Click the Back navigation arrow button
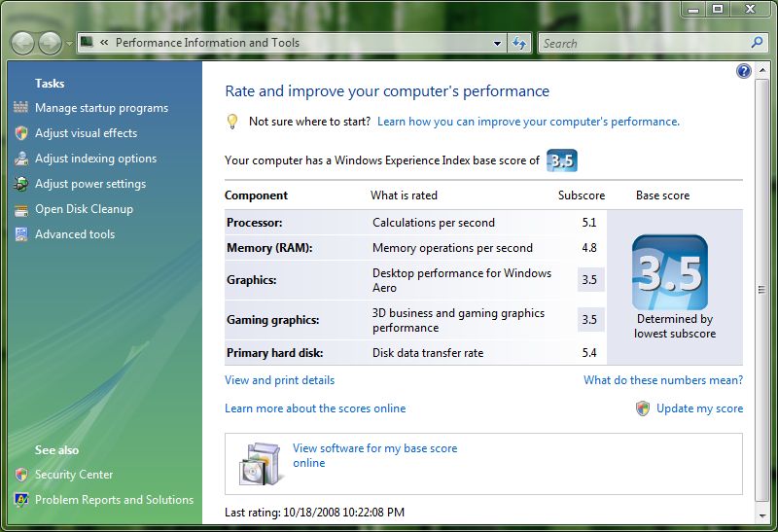This screenshot has height=532, width=778. coord(22,43)
